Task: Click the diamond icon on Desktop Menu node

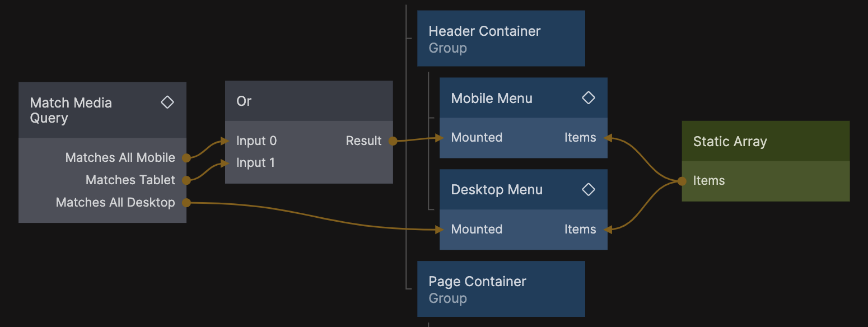Action: (588, 190)
